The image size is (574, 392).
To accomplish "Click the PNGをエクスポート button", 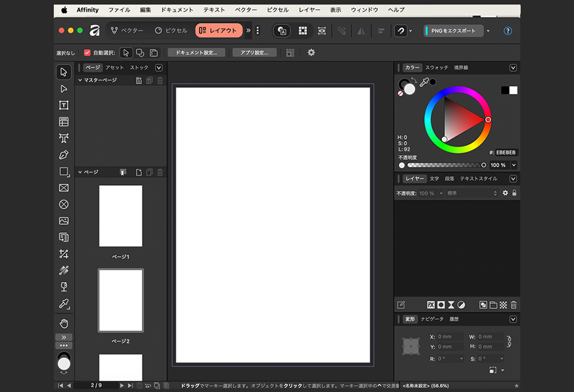I will (453, 31).
